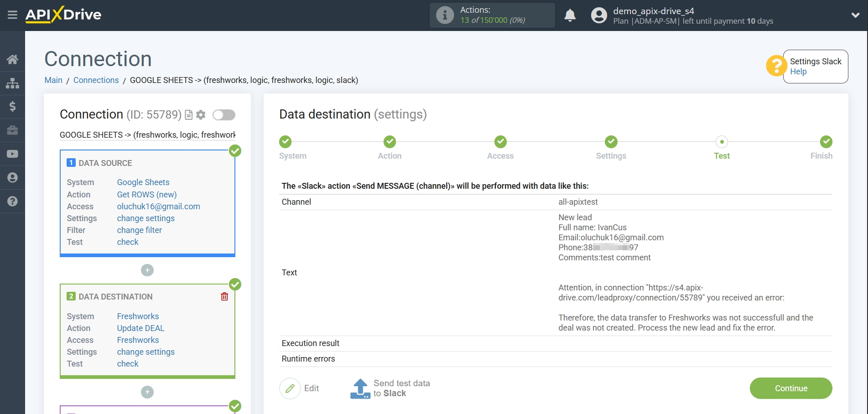Go to System step

pyautogui.click(x=286, y=142)
